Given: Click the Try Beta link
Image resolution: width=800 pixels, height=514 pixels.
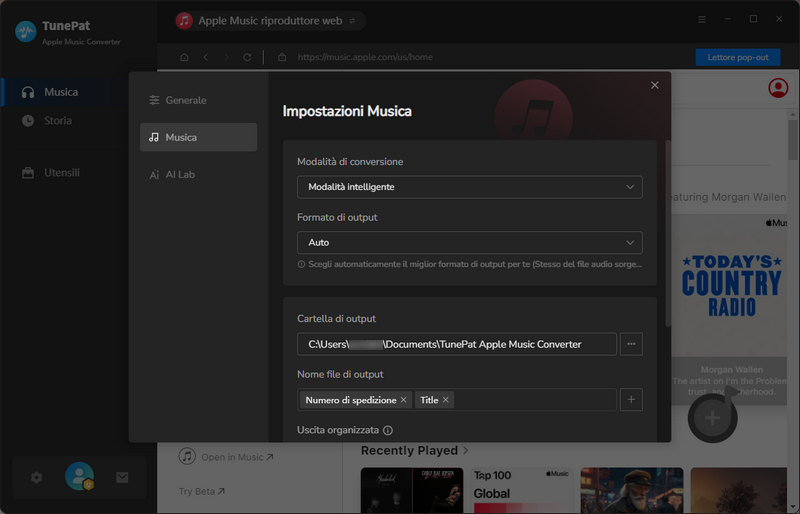Looking at the screenshot, I should pos(202,491).
